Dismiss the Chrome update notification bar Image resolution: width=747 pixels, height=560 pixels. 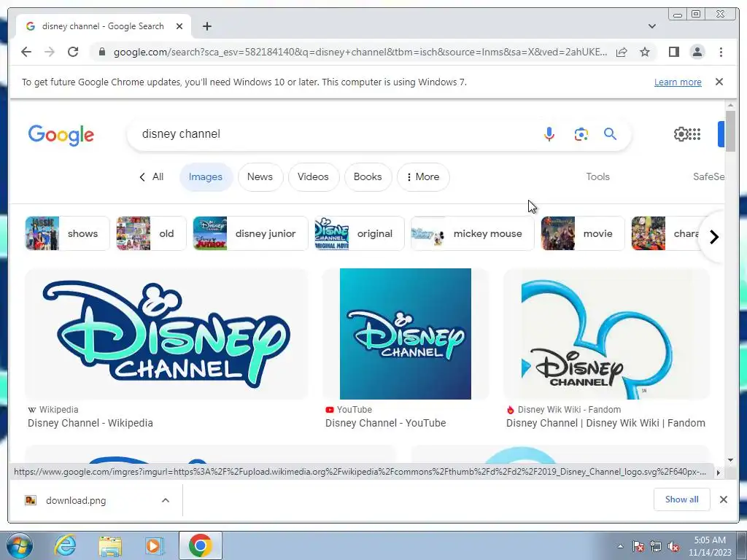click(x=719, y=82)
